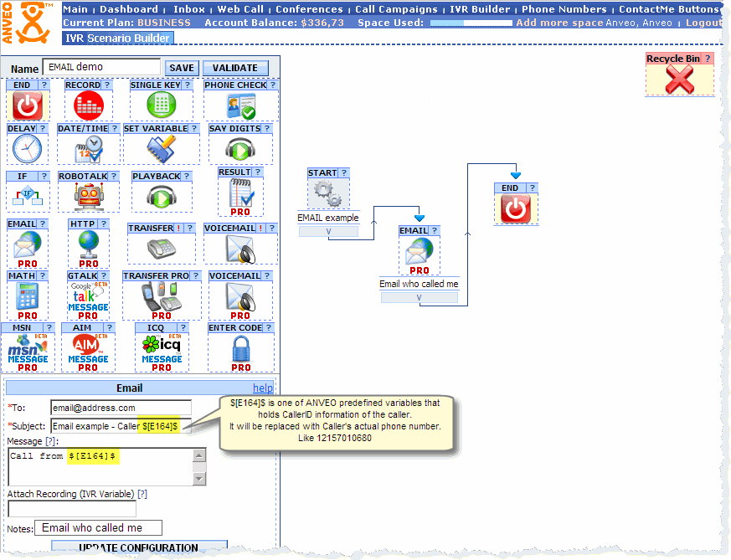The image size is (731, 560).
Task: Select the SAY DIGITS headphone icon
Action: pos(240,150)
